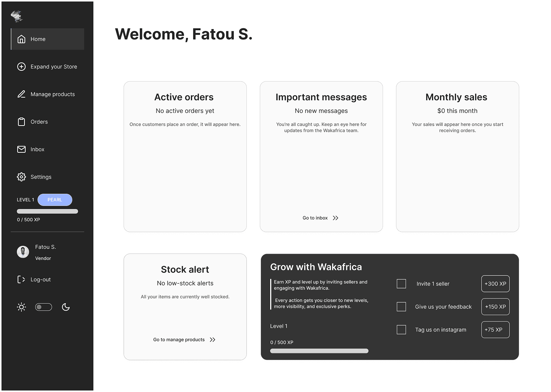This screenshot has width=551, height=392.
Task: Click the moon dark-mode icon
Action: 66,307
